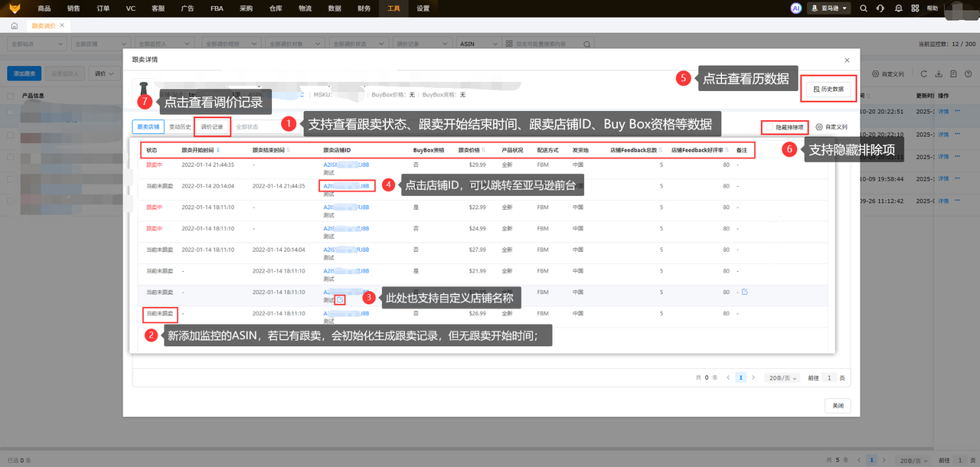
Task: Click the fox logo at top-left
Action: coord(15,8)
